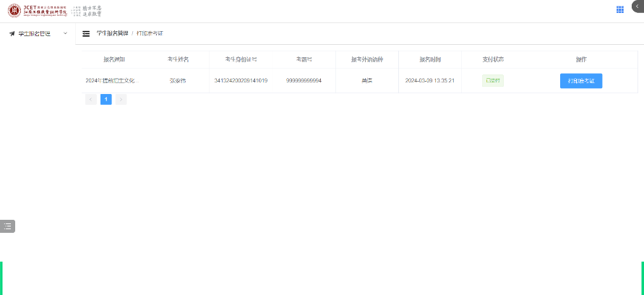Go to the previous page arrow

(x=90, y=99)
